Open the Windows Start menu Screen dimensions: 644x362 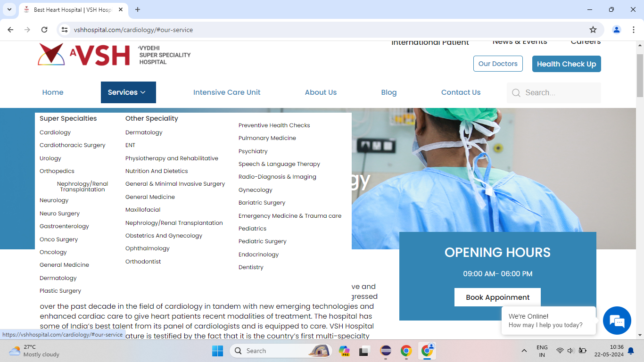coord(217,351)
